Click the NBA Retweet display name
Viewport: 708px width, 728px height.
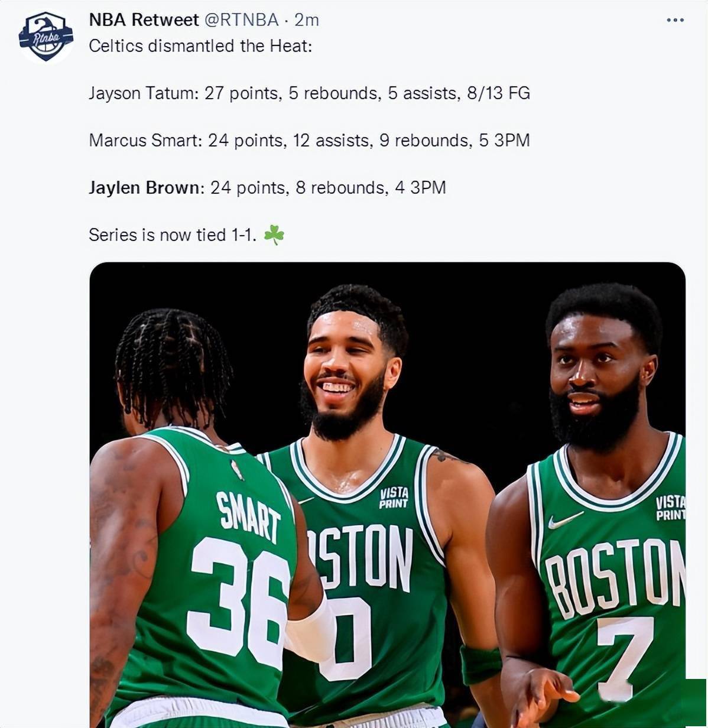coord(144,20)
